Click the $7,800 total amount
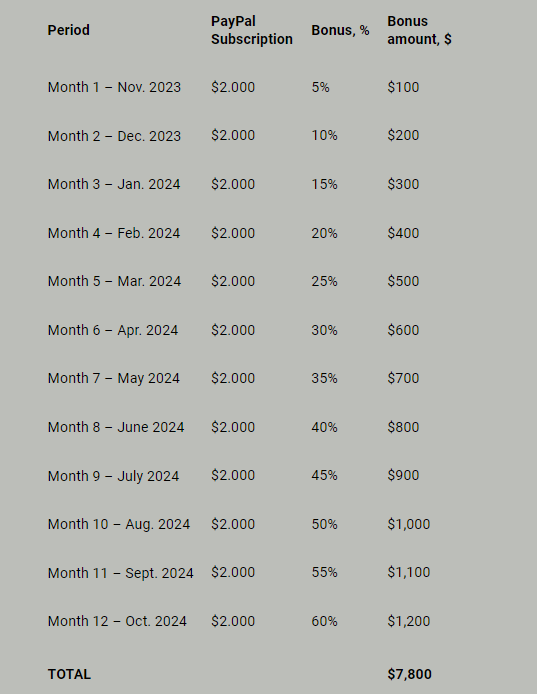Viewport: 537px width, 694px height. click(x=410, y=675)
